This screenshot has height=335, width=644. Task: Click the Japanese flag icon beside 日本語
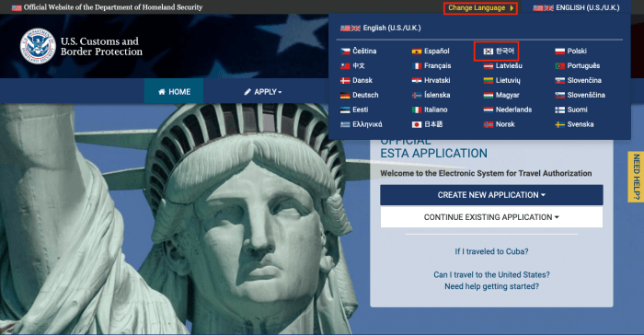click(x=417, y=124)
